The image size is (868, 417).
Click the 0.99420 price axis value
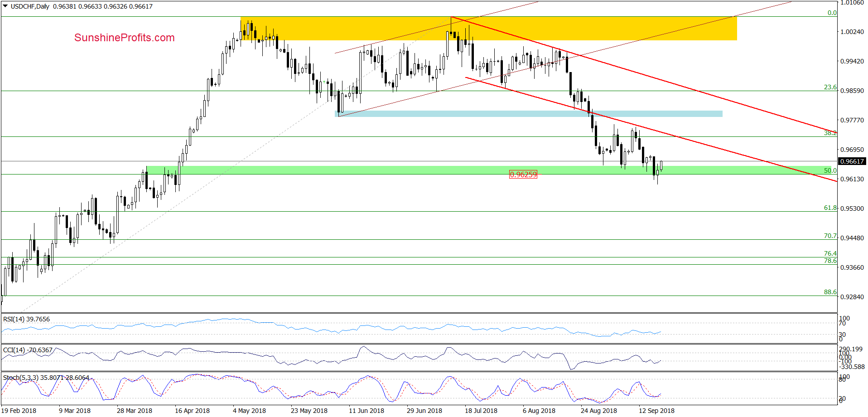[x=852, y=61]
